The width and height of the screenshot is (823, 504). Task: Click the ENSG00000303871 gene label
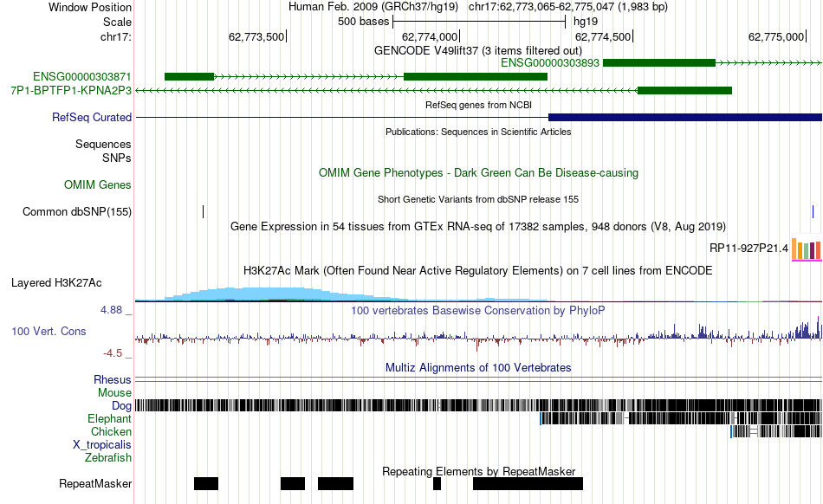(82, 76)
